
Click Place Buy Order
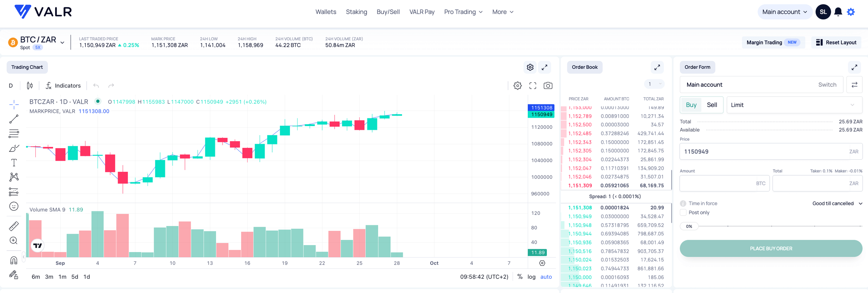point(771,249)
